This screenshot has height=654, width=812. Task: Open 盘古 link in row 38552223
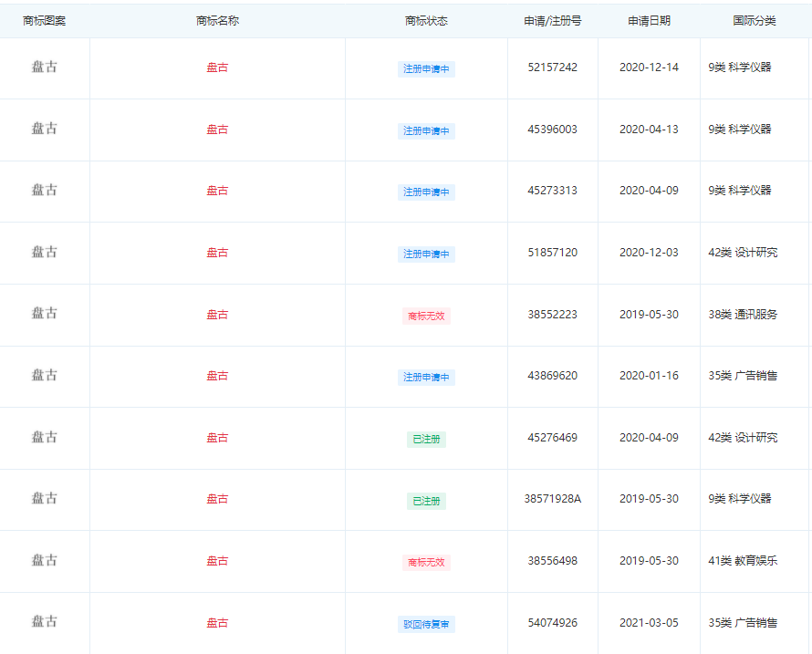tap(217, 315)
